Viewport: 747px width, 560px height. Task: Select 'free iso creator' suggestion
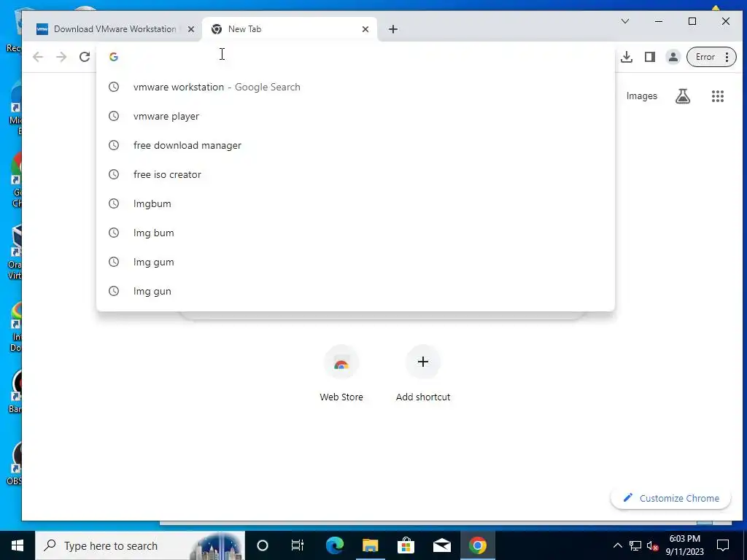tap(355, 174)
